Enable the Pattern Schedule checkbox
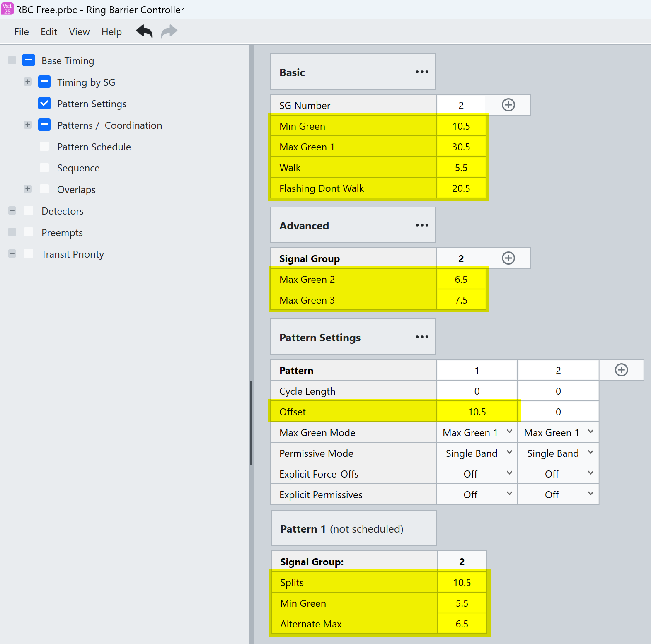651x644 pixels. (44, 147)
